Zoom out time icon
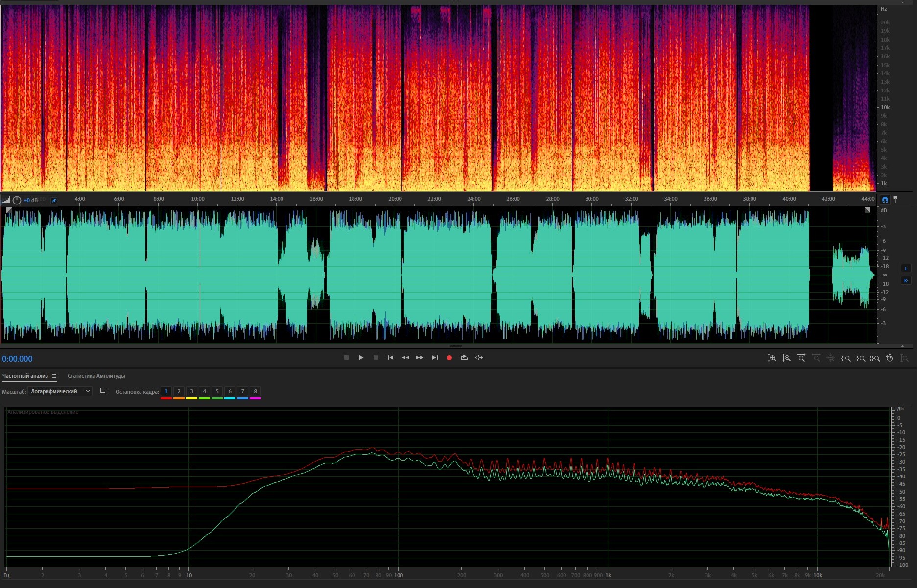917x588 pixels. tap(816, 358)
